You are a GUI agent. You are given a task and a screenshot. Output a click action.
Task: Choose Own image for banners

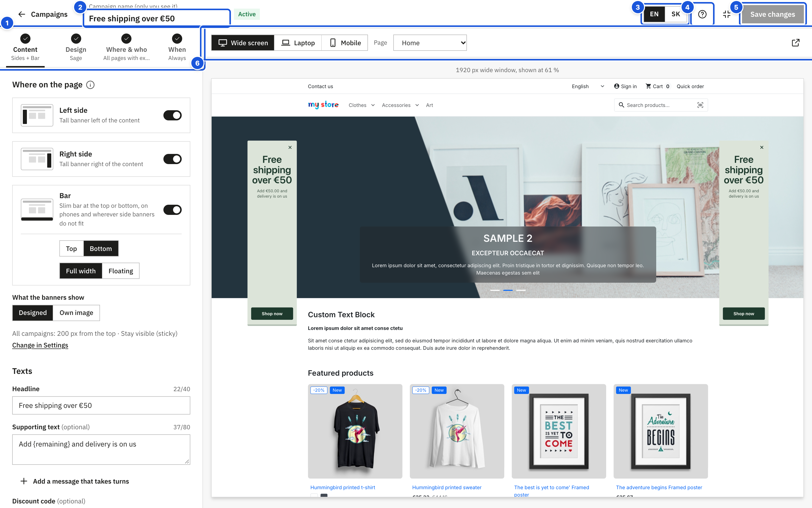coord(76,313)
